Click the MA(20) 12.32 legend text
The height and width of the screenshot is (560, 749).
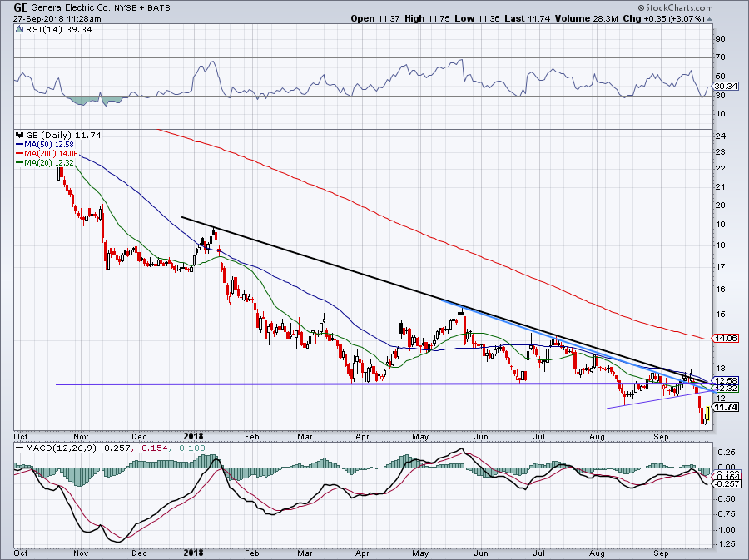49,163
